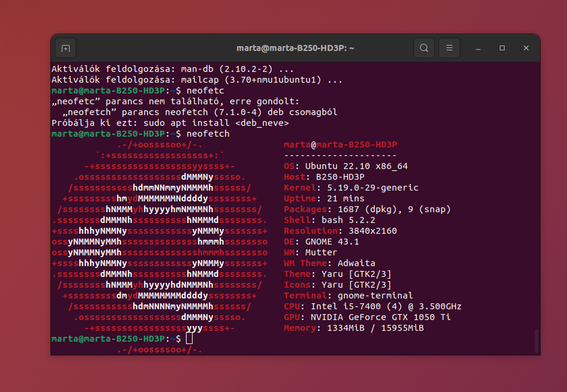This screenshot has height=392, width=567.
Task: Click the "Theme: Yaru [GTK2/3]" line
Action: 338,274
